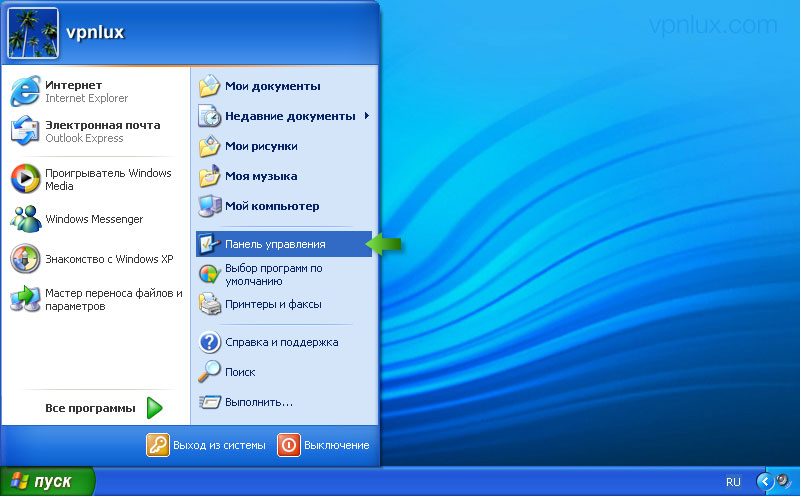
Task: Click the Мои документы folder icon
Action: click(x=209, y=86)
